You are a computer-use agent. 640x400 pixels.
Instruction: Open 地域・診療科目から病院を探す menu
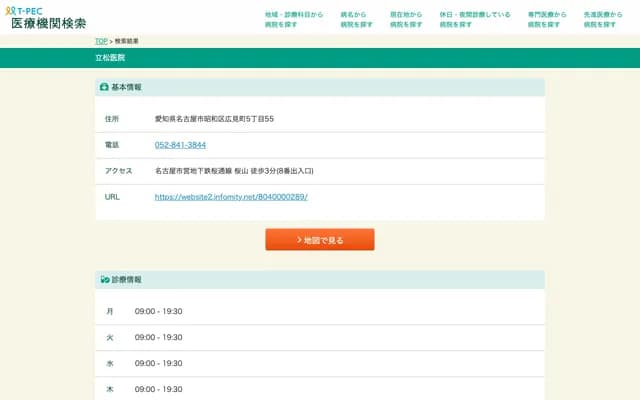(294, 18)
